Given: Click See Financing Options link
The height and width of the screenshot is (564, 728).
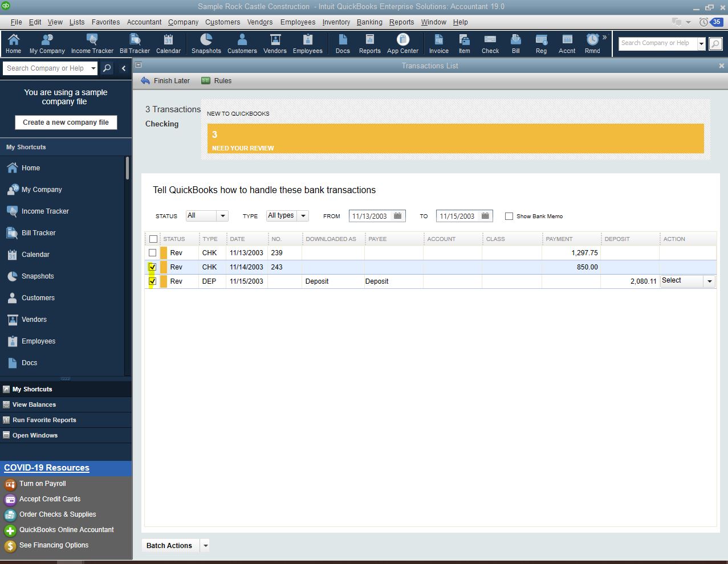Looking at the screenshot, I should (54, 545).
